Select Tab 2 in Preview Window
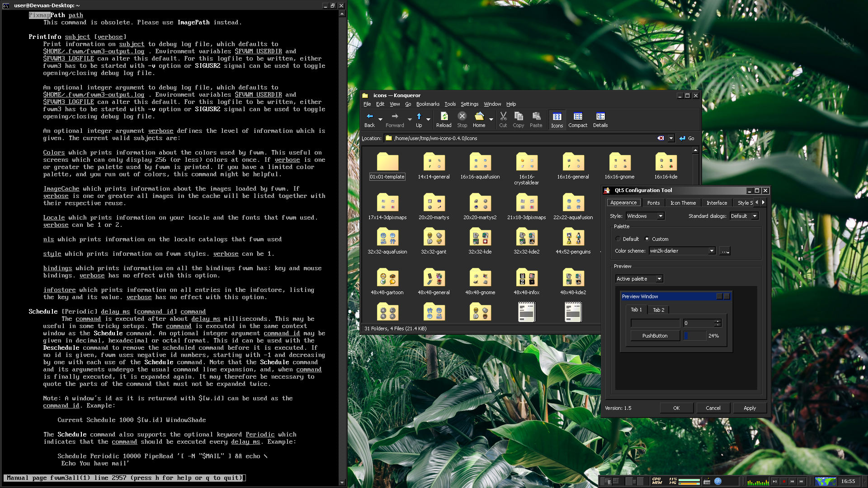 point(658,310)
